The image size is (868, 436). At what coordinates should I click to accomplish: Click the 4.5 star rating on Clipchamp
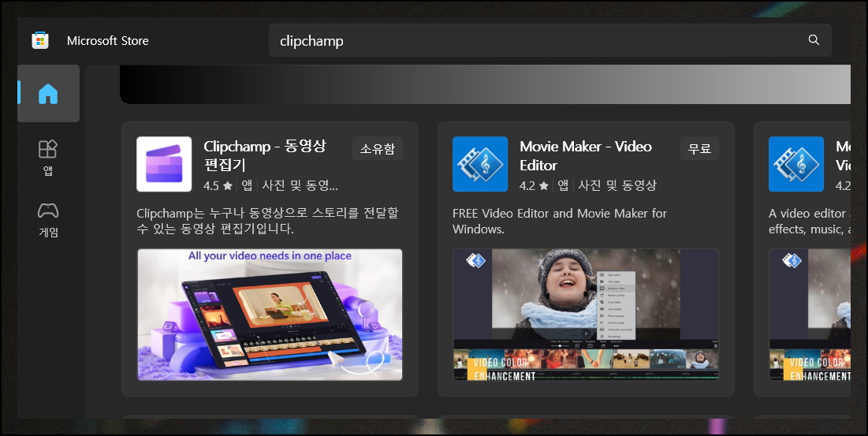tap(218, 186)
